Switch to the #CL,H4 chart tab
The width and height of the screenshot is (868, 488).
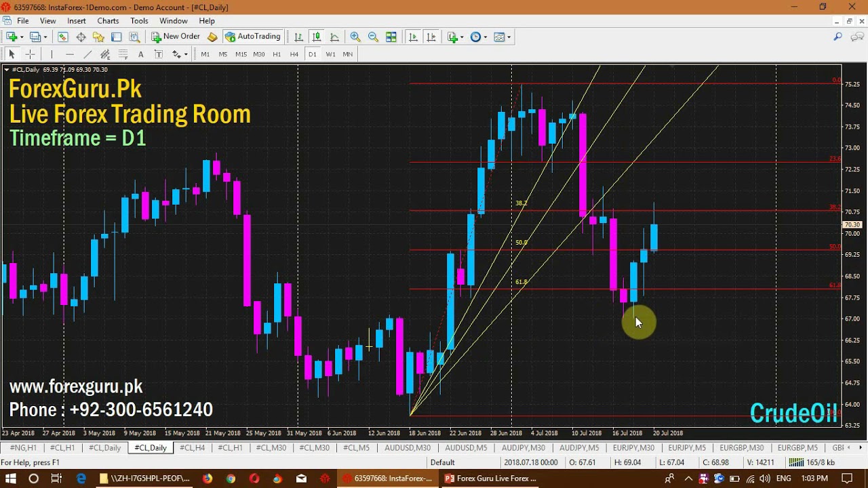[192, 448]
